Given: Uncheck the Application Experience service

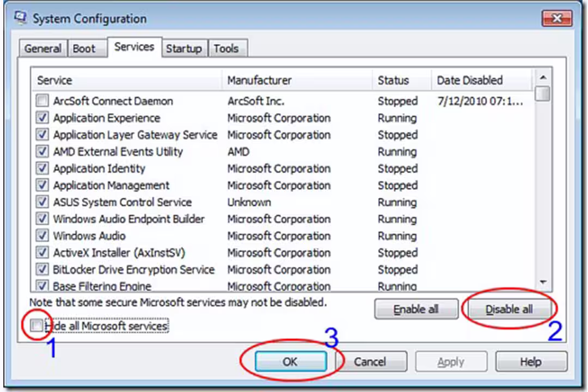Looking at the screenshot, I should click(42, 118).
